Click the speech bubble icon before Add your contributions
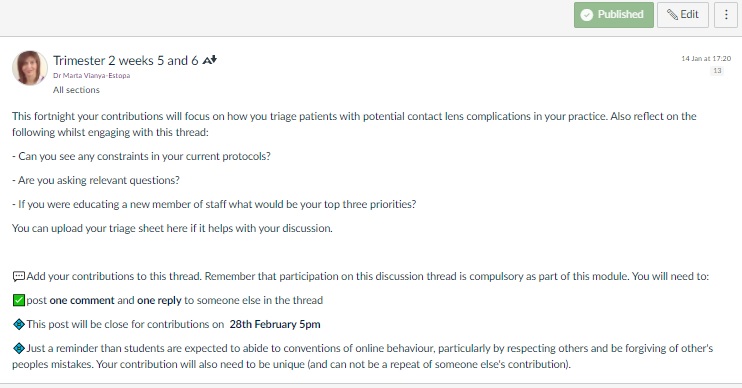Image resolution: width=742 pixels, height=388 pixels. click(x=18, y=276)
